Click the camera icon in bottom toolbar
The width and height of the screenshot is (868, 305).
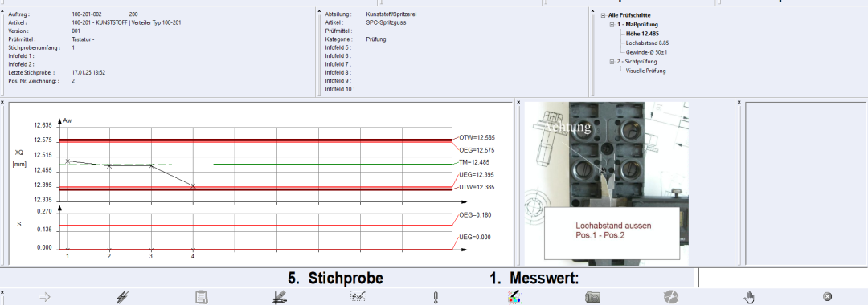pyautogui.click(x=592, y=297)
